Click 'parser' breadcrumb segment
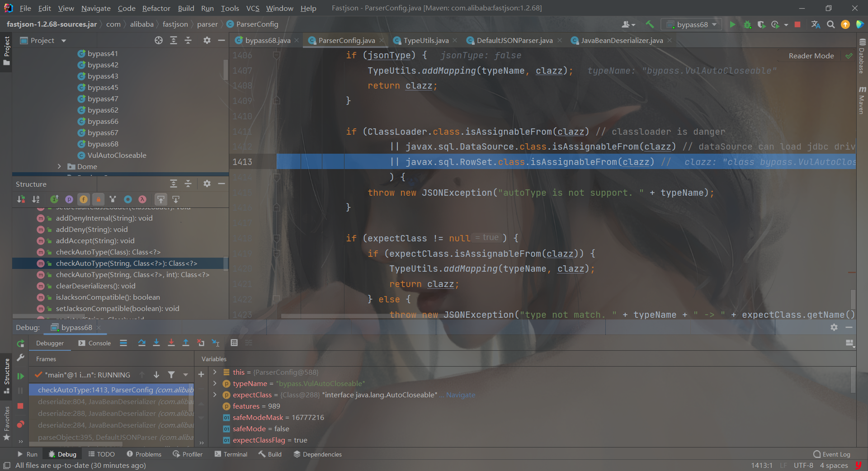The image size is (868, 471). 207,24
